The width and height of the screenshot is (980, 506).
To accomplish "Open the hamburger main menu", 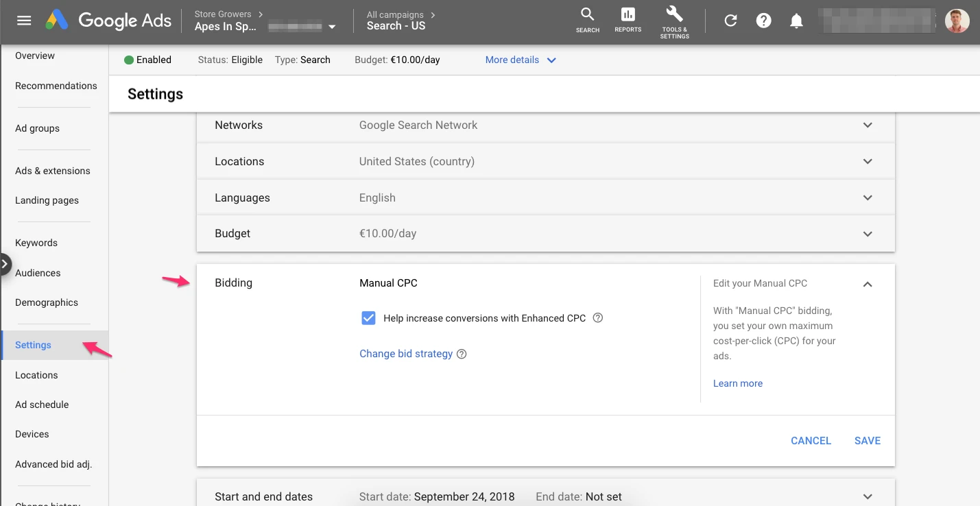I will [24, 21].
